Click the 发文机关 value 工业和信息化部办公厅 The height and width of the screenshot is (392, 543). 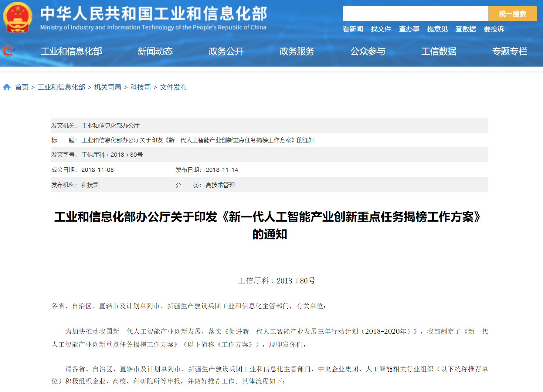click(110, 126)
